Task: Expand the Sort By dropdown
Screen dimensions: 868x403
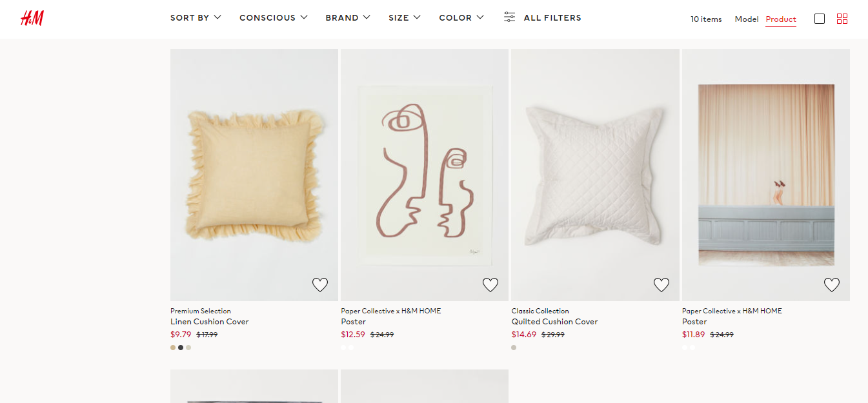Action: 196,17
